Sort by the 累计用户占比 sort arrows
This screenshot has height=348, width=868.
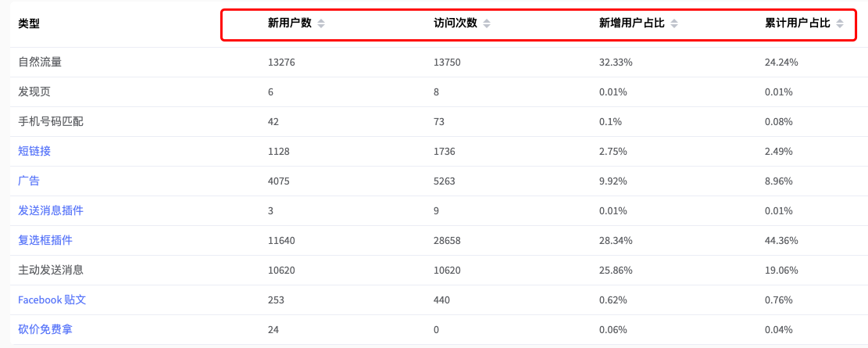pos(840,23)
